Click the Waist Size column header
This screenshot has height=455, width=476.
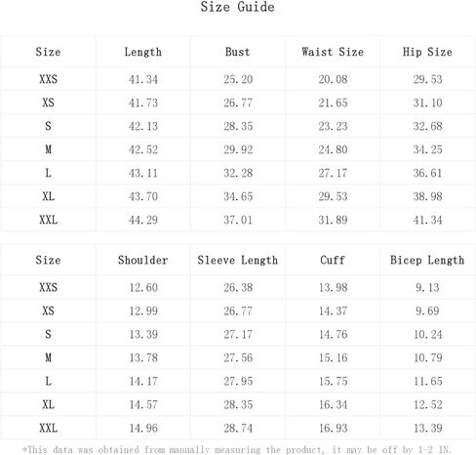[333, 52]
